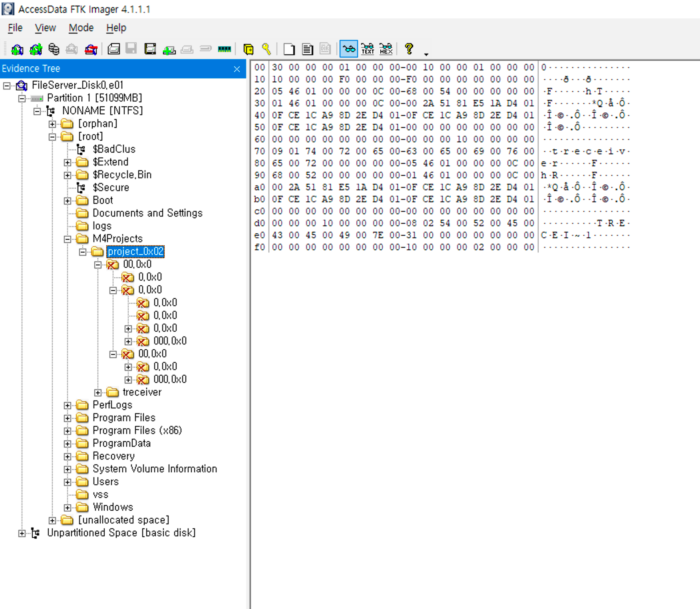Select the Program Files folder
The width and height of the screenshot is (700, 609).
[124, 418]
